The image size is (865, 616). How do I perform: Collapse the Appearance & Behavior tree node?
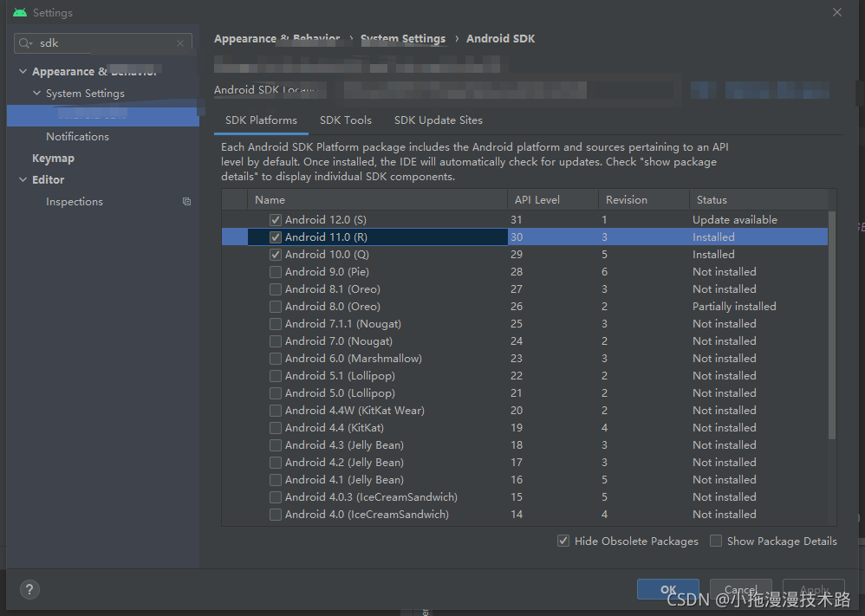pos(22,70)
